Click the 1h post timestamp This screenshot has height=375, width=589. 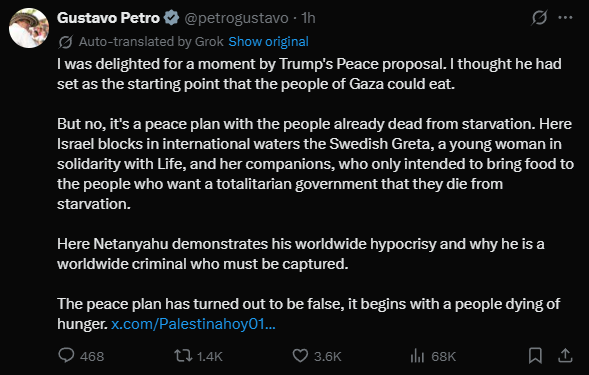[308, 18]
